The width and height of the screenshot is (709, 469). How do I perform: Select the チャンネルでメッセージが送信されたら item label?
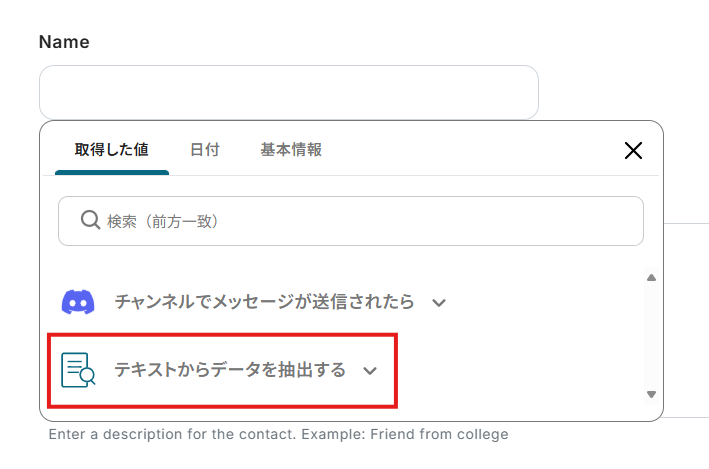point(266,301)
